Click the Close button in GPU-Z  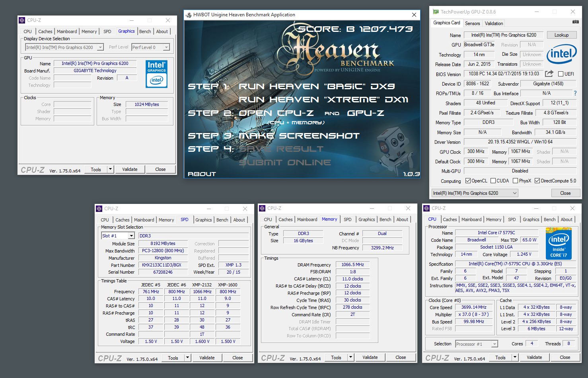pos(565,193)
